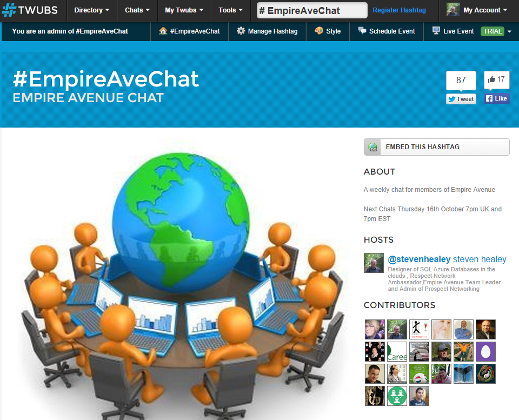Open the My Account menu
This screenshot has width=519, height=420.
477,10
